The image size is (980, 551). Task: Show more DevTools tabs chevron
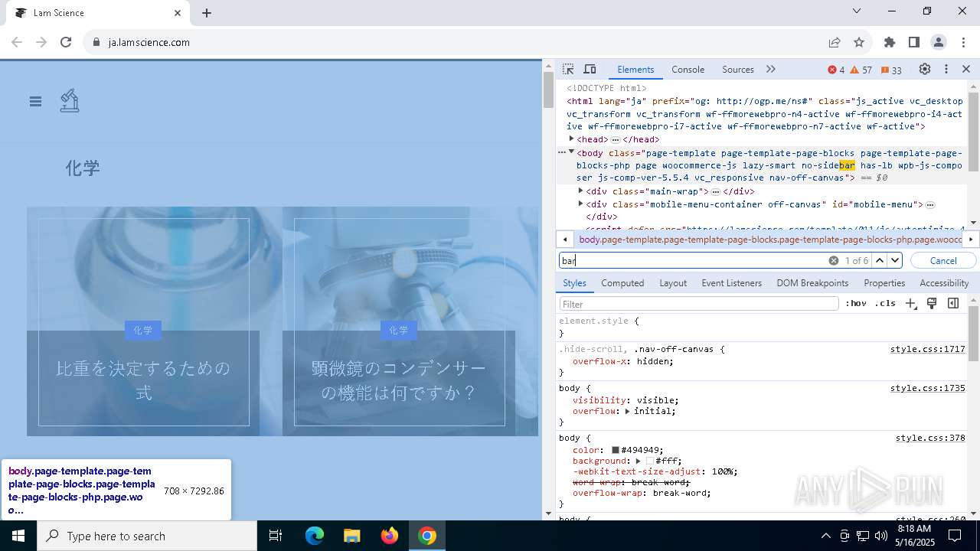(x=771, y=69)
